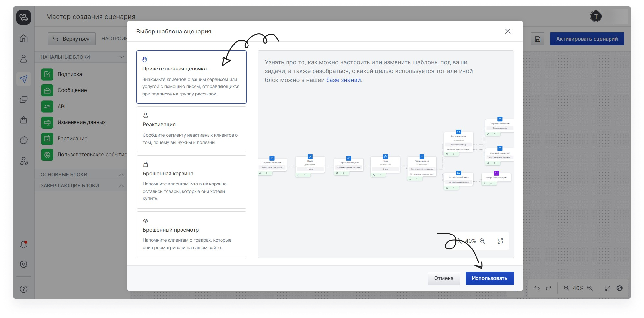Screen dimensions: 644x318
Task: Select the Приветственная цепочка template
Action: [x=191, y=77]
